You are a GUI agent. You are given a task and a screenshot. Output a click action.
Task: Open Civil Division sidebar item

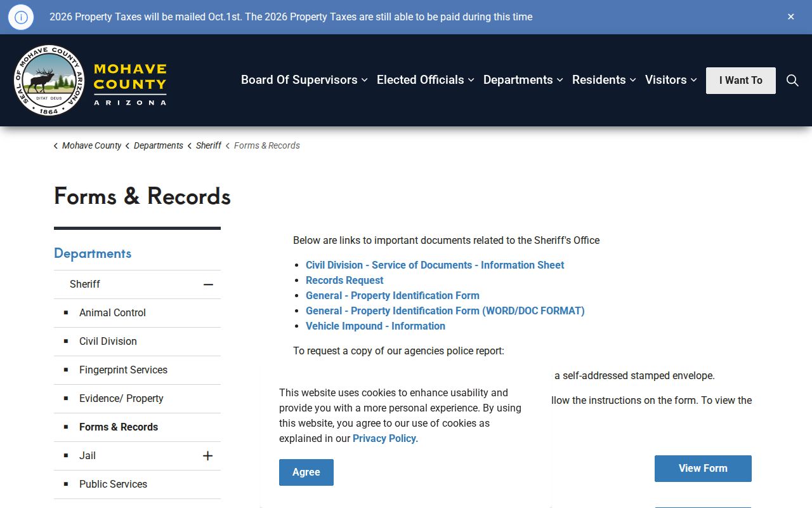click(108, 341)
